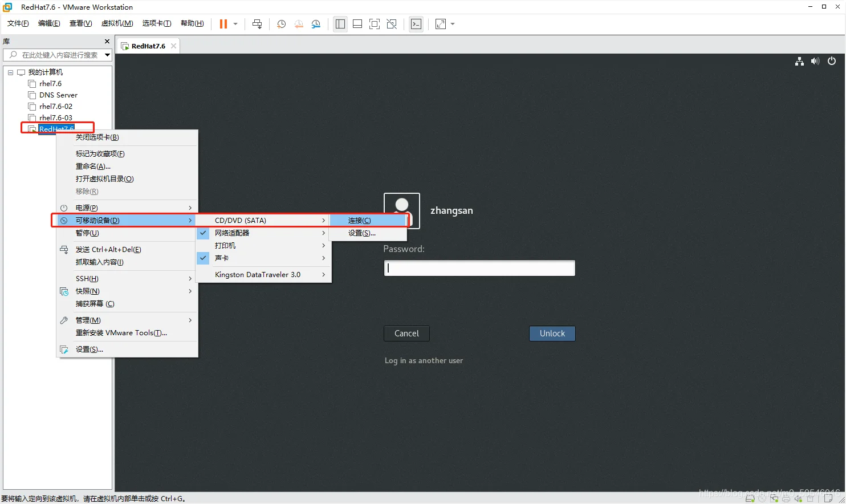Open the console view toolbar icon
Viewport: 846px width, 504px height.
416,24
